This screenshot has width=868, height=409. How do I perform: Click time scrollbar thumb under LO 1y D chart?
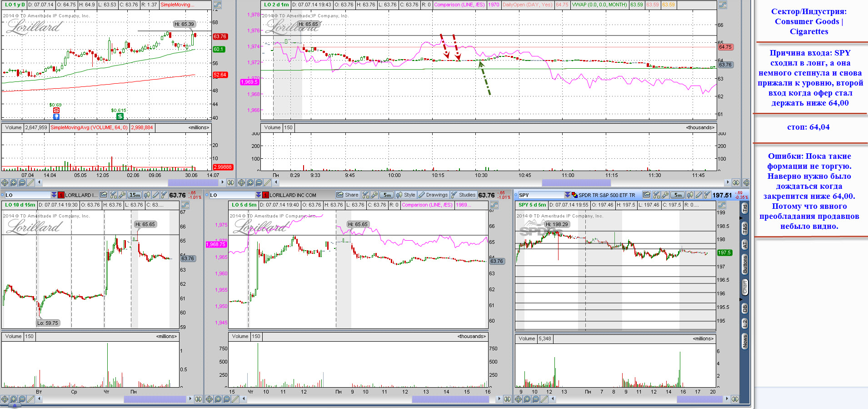193,182
